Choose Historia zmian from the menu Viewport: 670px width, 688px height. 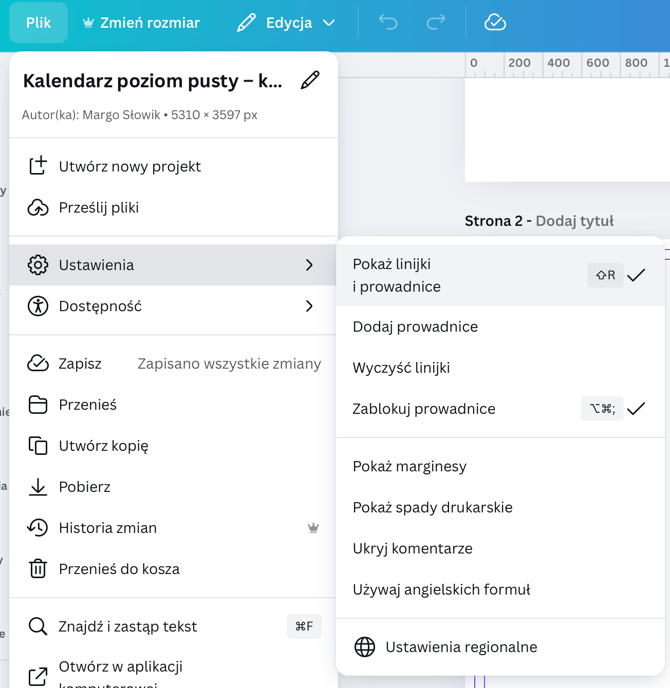[x=108, y=528]
